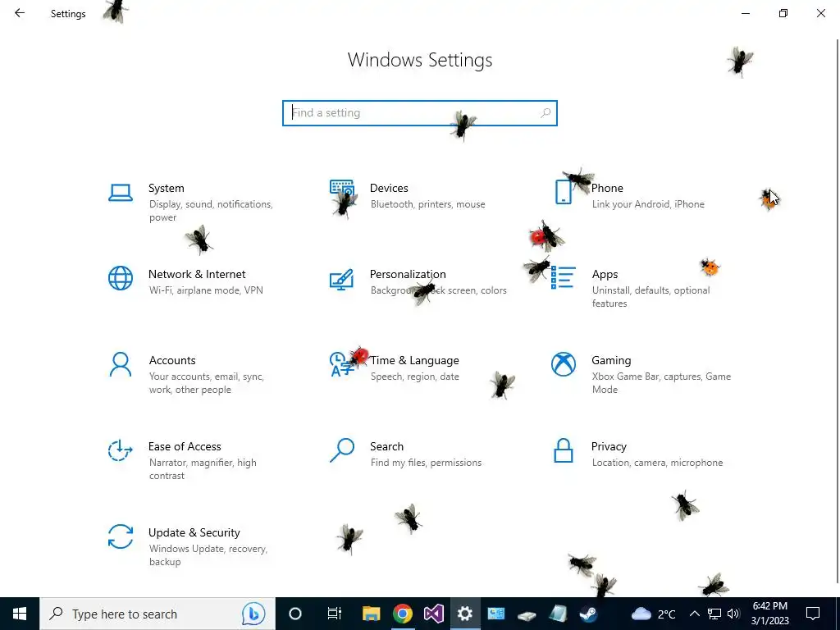The width and height of the screenshot is (840, 630).
Task: Go back with the Settings back arrow
Action: (20, 13)
